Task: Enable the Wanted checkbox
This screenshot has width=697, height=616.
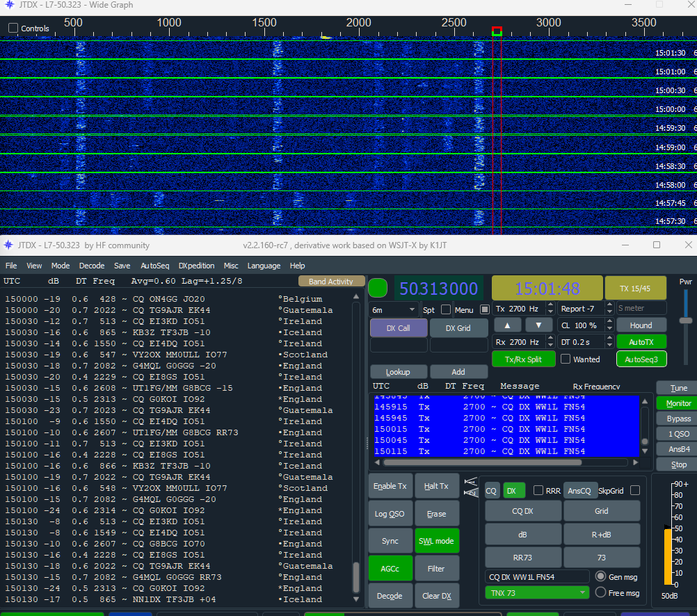Action: pyautogui.click(x=566, y=359)
